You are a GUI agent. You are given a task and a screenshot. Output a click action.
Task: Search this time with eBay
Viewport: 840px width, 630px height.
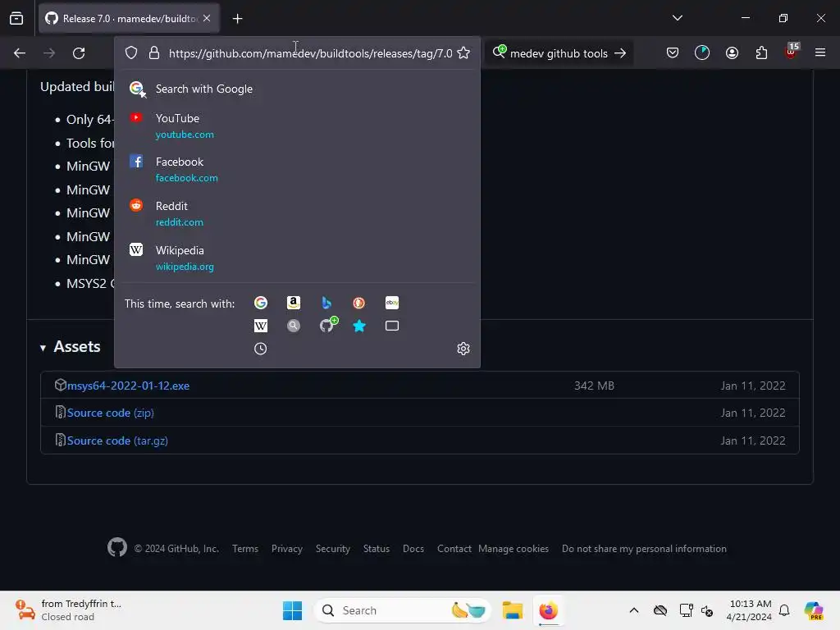pos(392,303)
